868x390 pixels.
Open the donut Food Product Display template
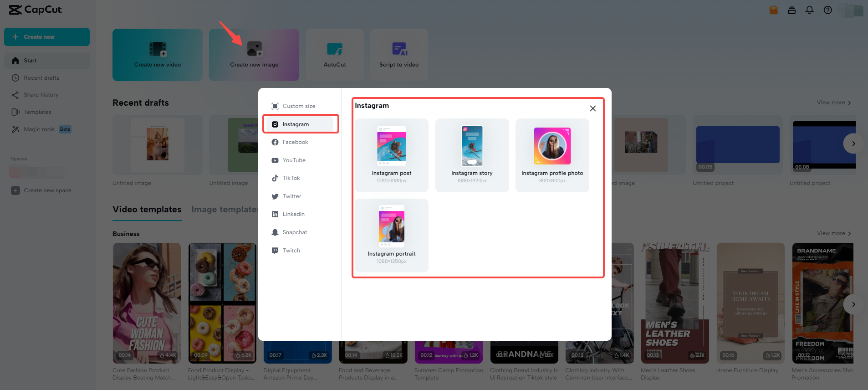pos(222,303)
